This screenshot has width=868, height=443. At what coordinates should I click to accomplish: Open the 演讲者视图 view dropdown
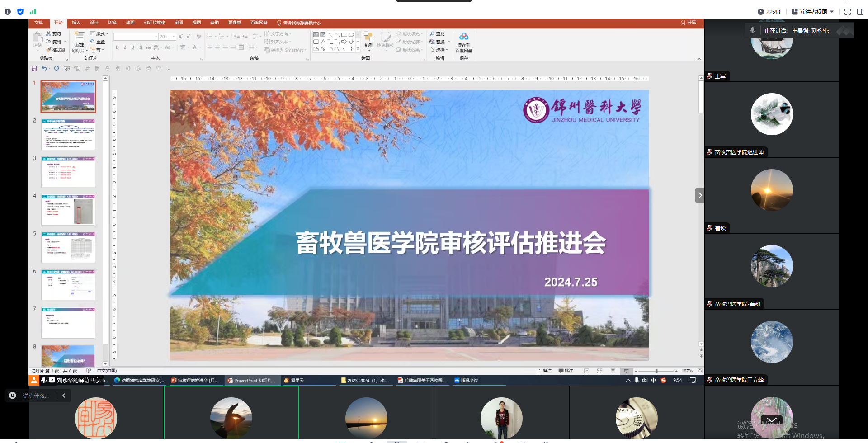point(813,12)
